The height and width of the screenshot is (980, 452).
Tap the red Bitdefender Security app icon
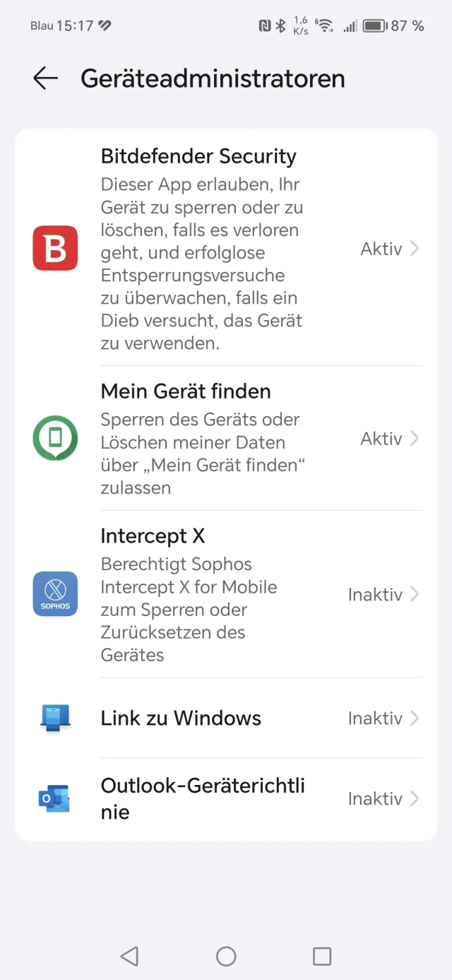[55, 248]
